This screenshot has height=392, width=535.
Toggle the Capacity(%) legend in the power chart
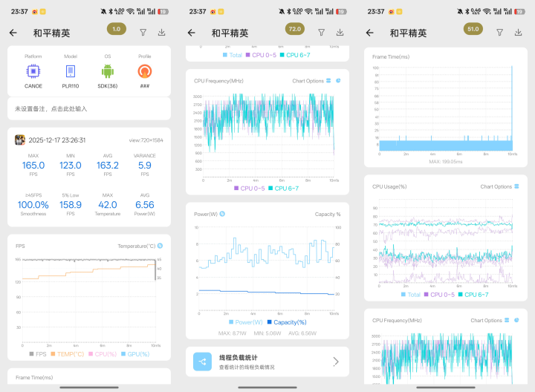(x=287, y=322)
